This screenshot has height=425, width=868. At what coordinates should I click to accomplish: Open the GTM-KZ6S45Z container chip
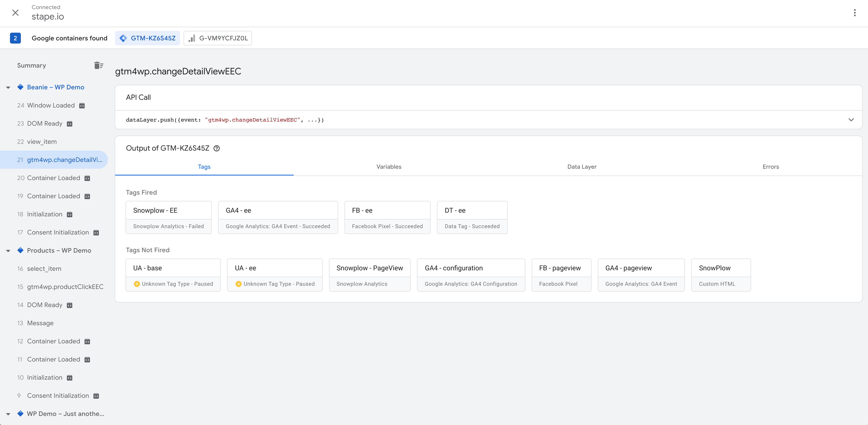[147, 38]
